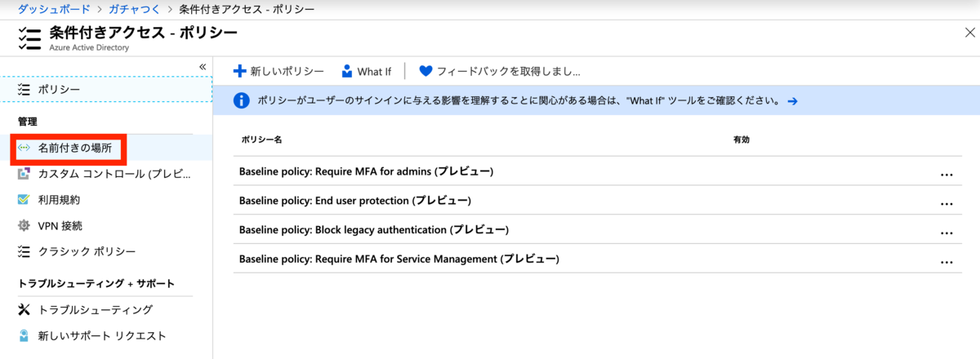
Task: Click the 新しいポリシー button
Action: tap(278, 71)
